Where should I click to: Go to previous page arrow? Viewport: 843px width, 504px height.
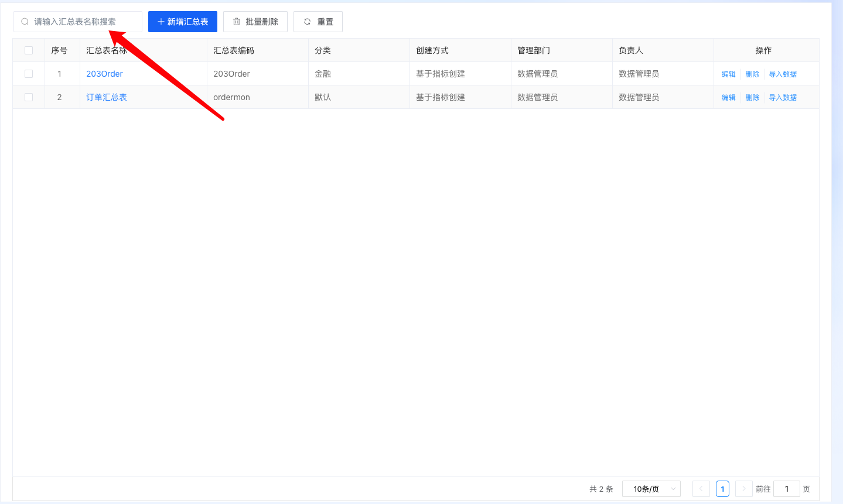point(701,489)
